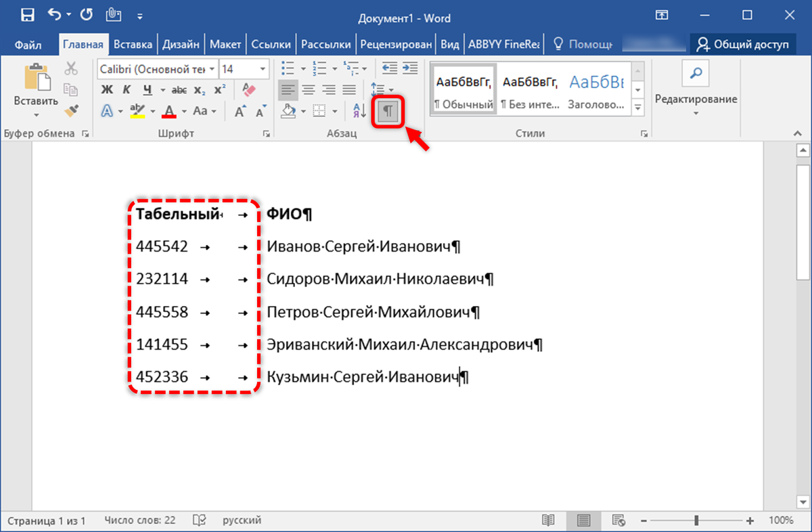Decrease font size with shrink icon

[x=260, y=111]
